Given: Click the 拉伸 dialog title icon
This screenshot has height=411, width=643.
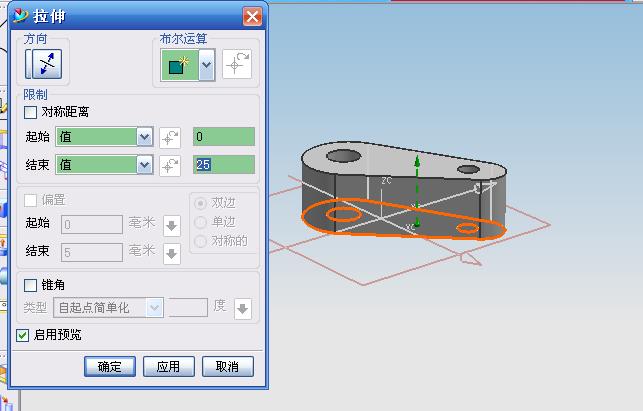Looking at the screenshot, I should pos(21,16).
